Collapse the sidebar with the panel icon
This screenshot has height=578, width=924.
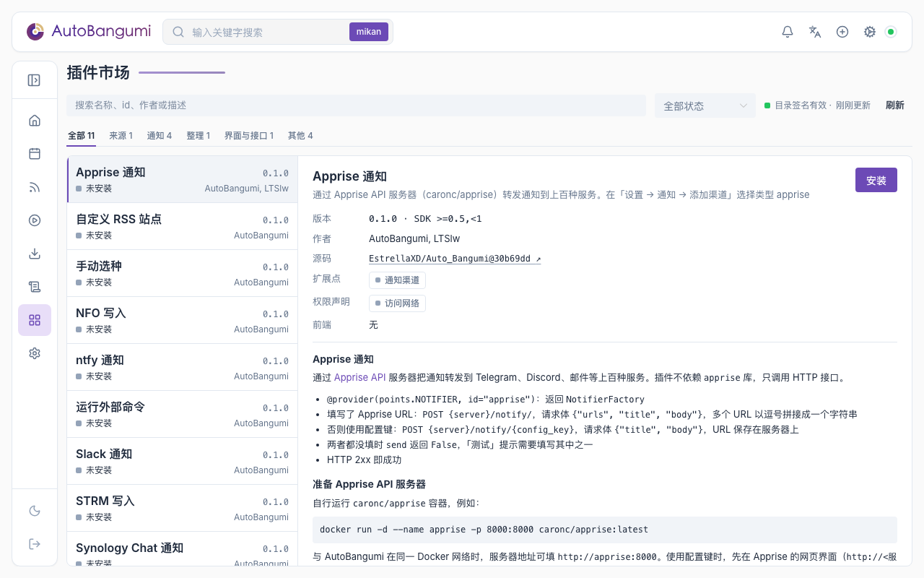click(34, 80)
